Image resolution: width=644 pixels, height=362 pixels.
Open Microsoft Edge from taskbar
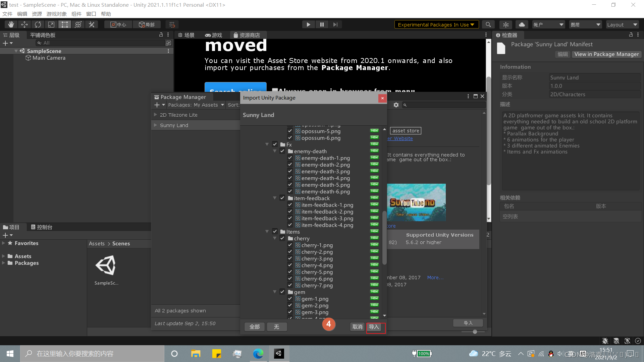(258, 354)
